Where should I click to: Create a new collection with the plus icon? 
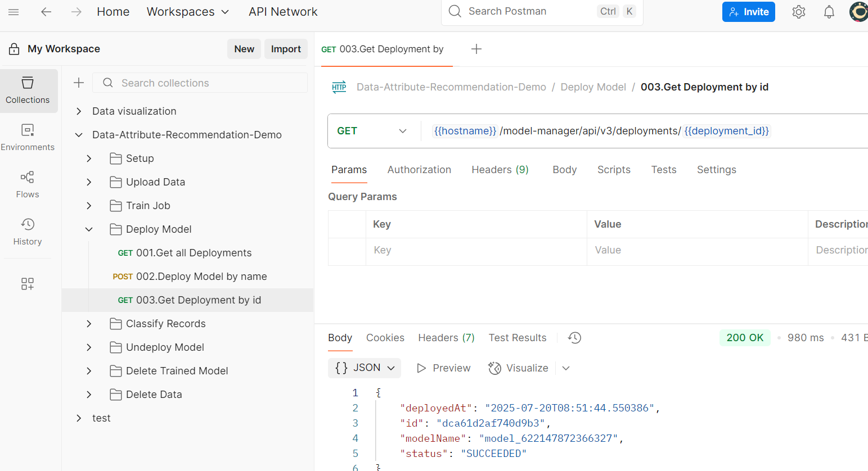point(79,83)
